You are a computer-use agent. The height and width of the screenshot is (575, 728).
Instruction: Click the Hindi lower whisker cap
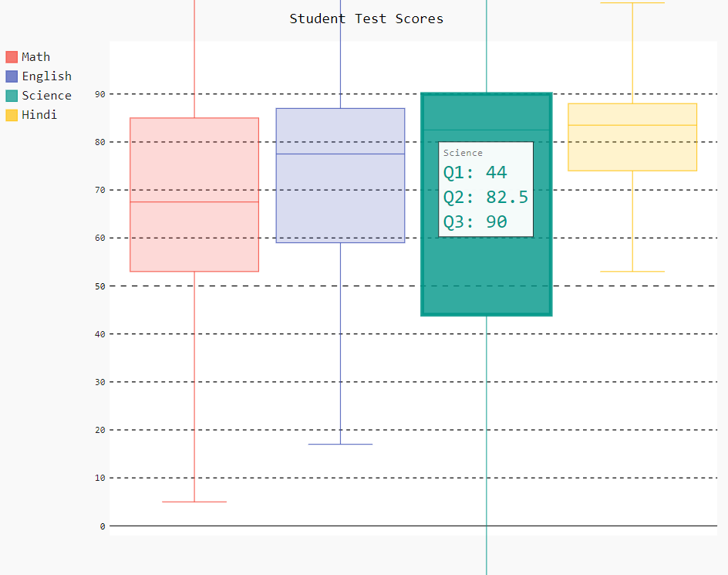[x=632, y=272]
